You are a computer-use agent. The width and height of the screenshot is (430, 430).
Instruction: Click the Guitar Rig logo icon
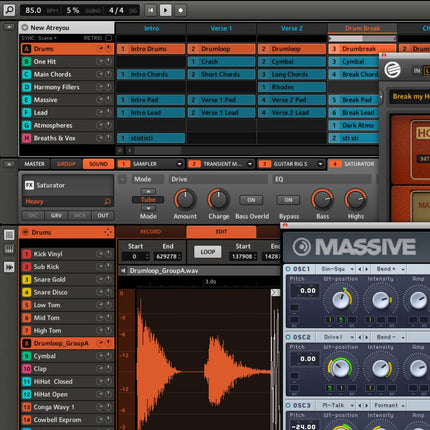click(392, 70)
